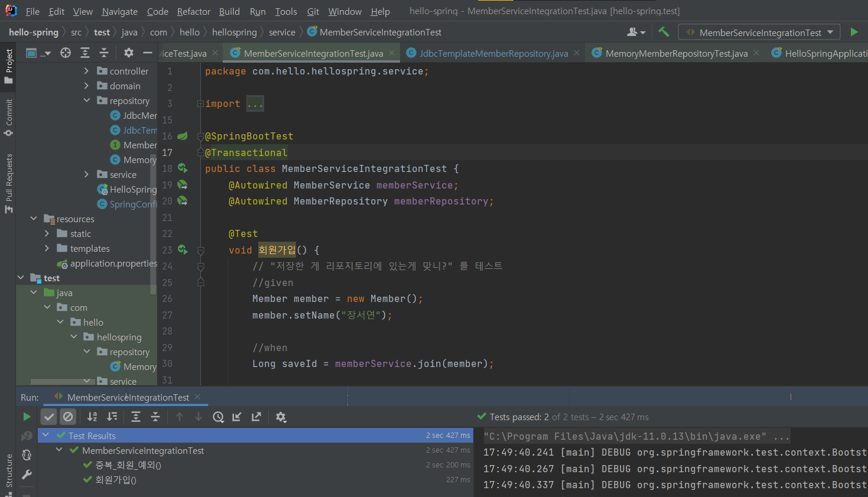Switch to JdbcTemplateMemberRepository.java tab
Screen dimensions: 868x497
pos(493,53)
